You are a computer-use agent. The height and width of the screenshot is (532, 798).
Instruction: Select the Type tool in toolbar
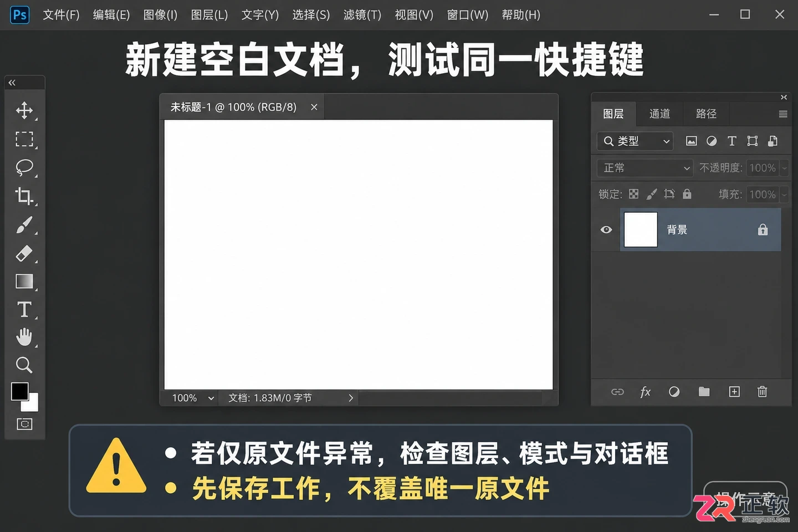coord(24,309)
